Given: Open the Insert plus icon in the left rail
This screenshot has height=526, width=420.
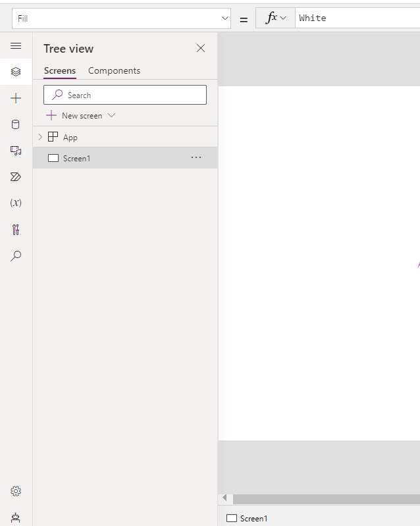Looking at the screenshot, I should (16, 98).
